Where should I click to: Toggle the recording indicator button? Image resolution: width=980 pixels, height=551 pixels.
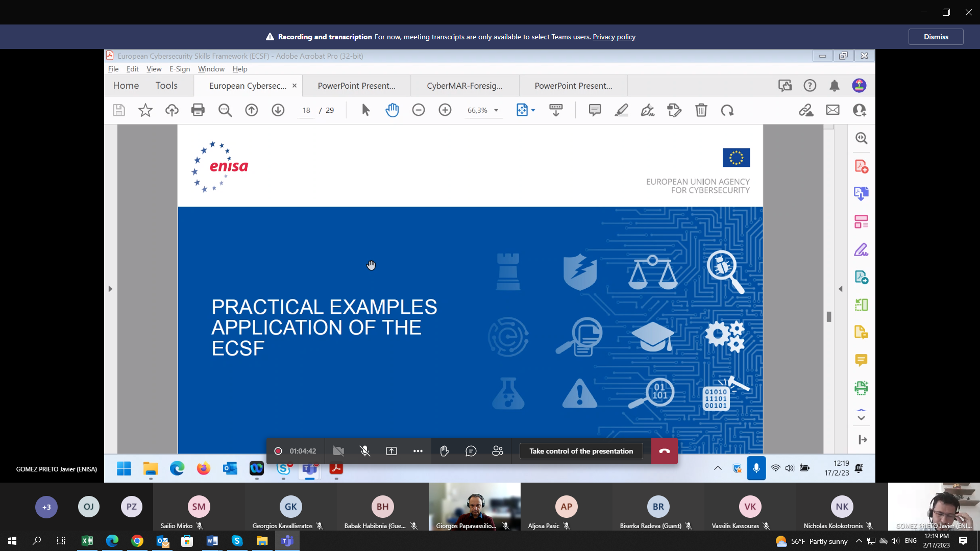pyautogui.click(x=278, y=451)
